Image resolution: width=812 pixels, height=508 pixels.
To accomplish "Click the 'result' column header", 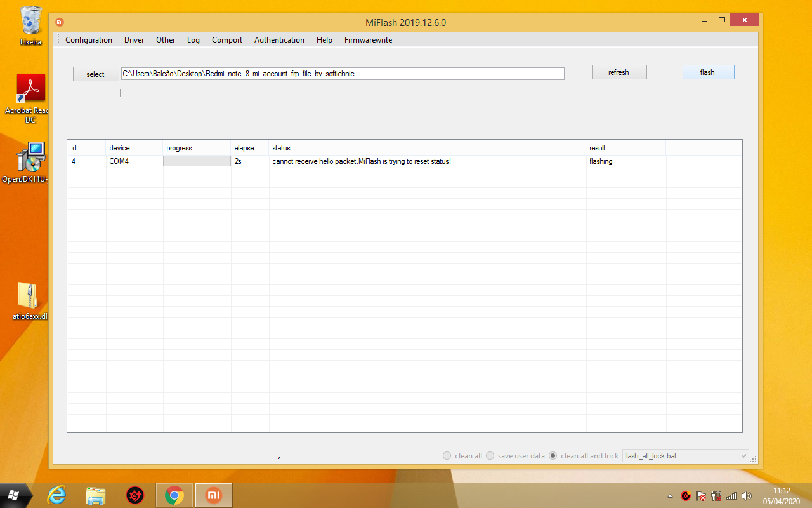I will point(626,148).
